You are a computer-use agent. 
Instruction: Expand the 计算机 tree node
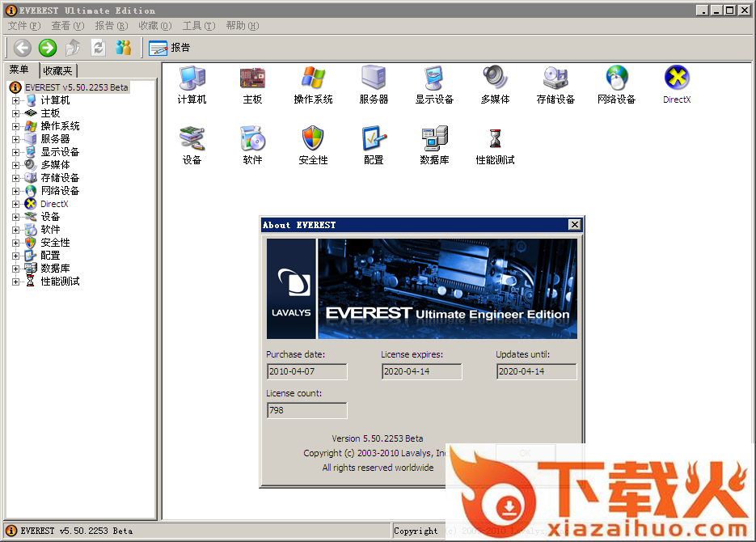click(15, 100)
